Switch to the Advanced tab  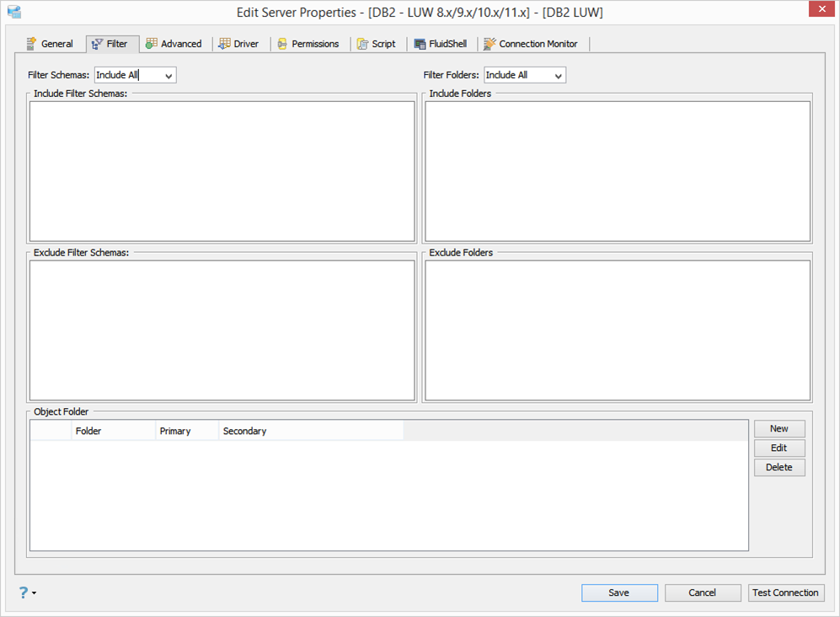click(174, 44)
